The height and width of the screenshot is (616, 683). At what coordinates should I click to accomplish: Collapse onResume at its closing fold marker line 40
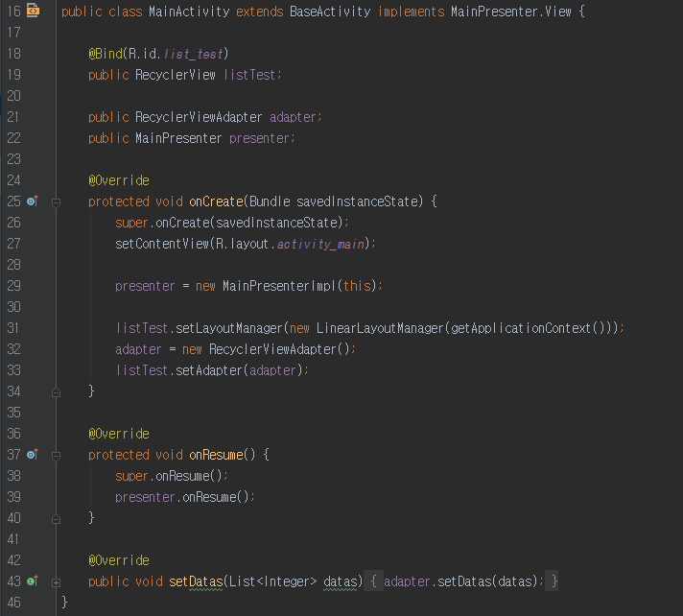pyautogui.click(x=56, y=519)
